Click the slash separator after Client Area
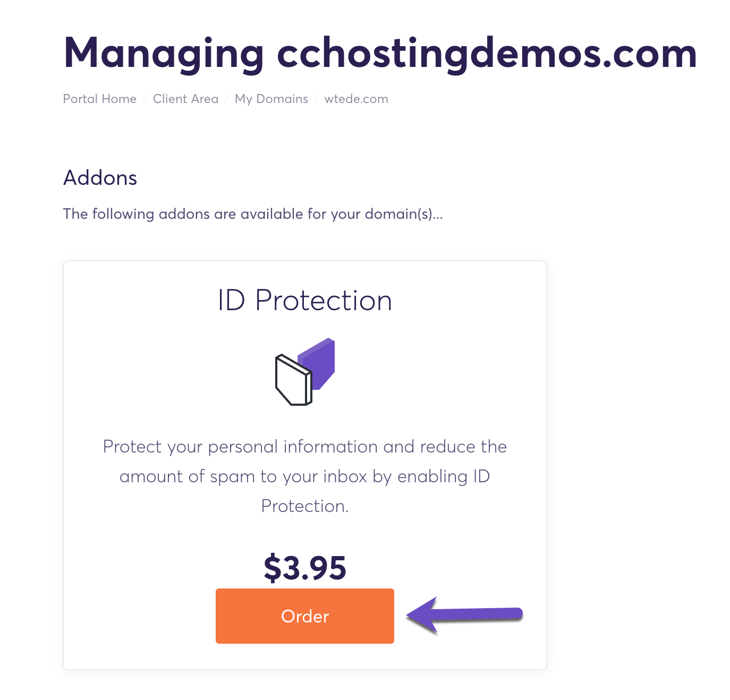This screenshot has height=700, width=730. (x=227, y=99)
